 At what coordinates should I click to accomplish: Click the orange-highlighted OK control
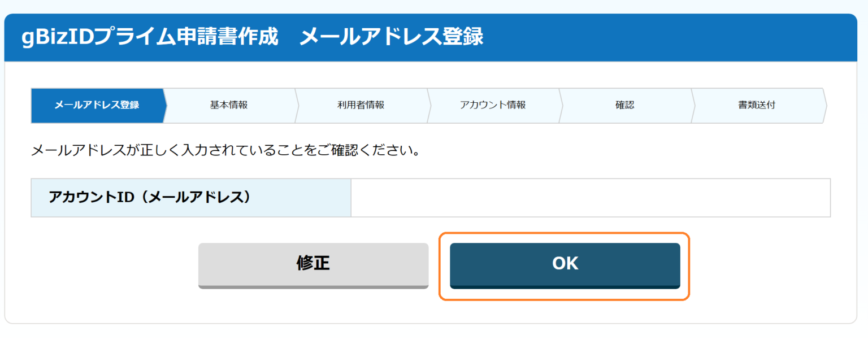pyautogui.click(x=564, y=263)
